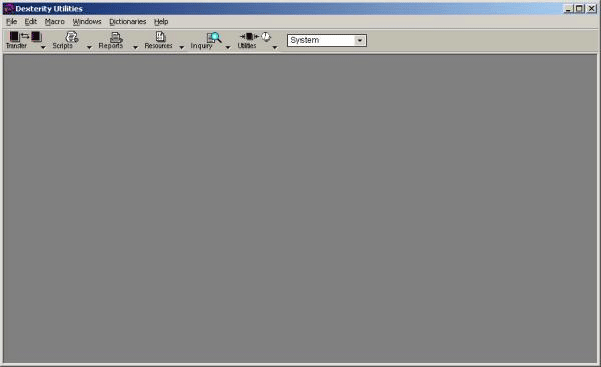Open the File menu
Image resolution: width=601 pixels, height=367 pixels.
[11, 22]
